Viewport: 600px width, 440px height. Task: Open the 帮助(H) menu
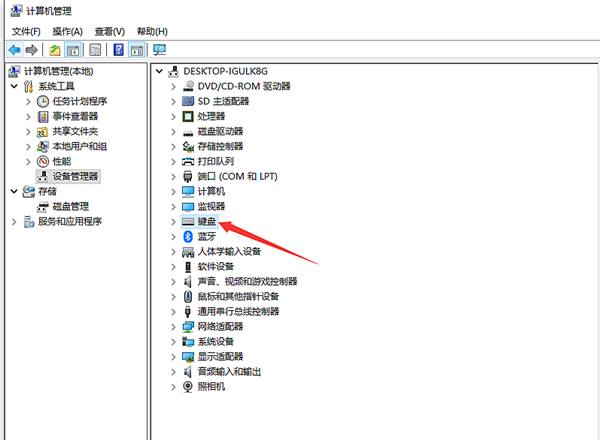[x=152, y=31]
